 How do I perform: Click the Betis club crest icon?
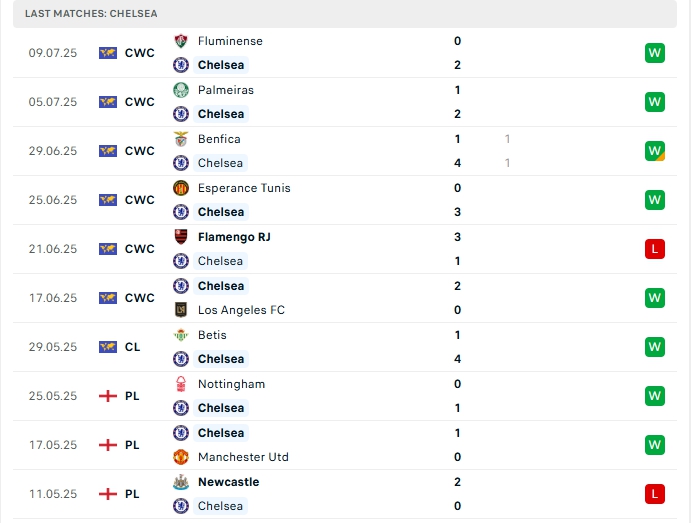pyautogui.click(x=181, y=335)
